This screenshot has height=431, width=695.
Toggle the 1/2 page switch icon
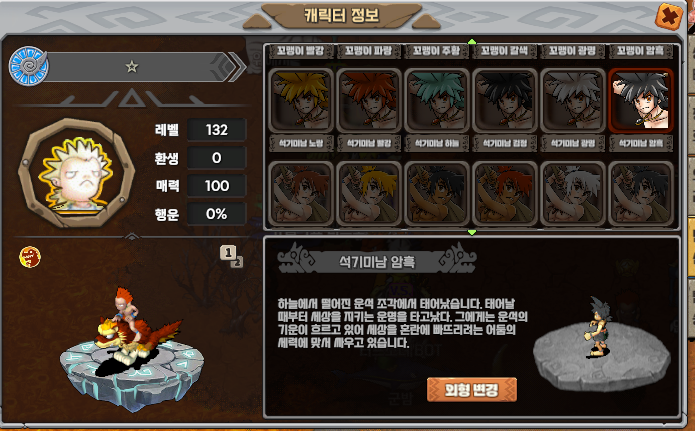tap(231, 257)
